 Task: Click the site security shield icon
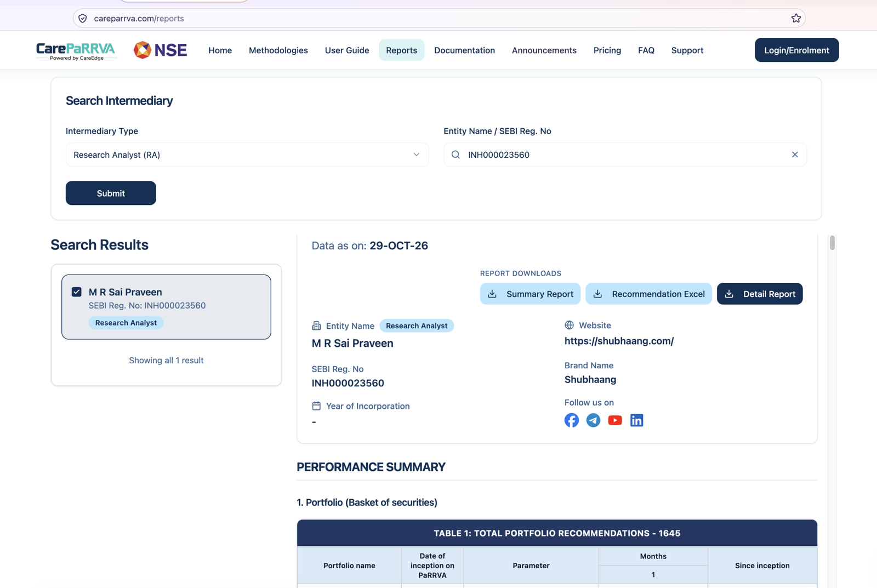(83, 18)
